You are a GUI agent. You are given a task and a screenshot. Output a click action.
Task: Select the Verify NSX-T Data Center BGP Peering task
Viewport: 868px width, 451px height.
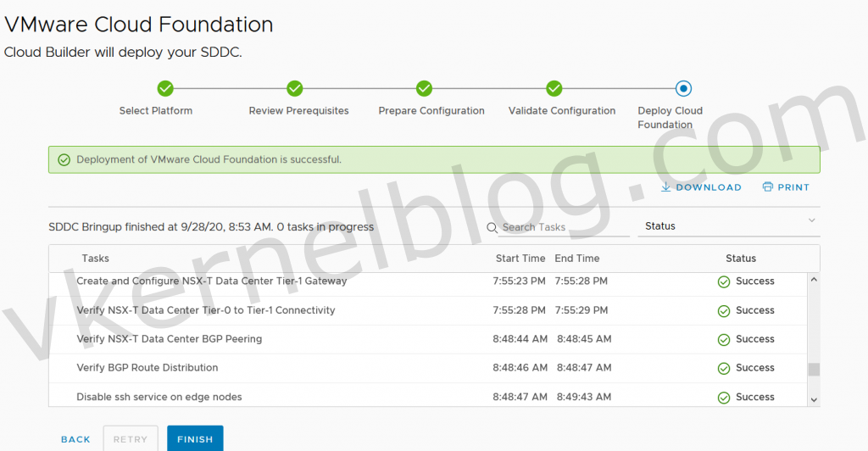(170, 339)
